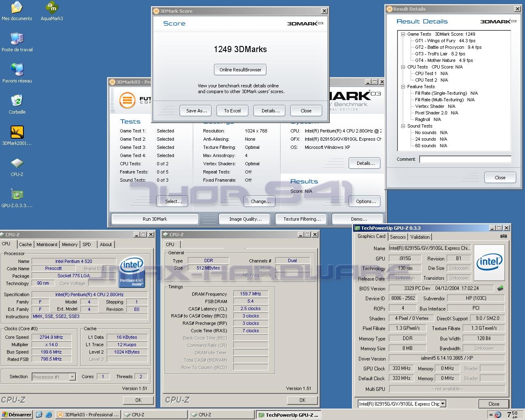This screenshot has width=525, height=420.
Task: Switch to the Validation tab in GPU-Z
Action: (x=420, y=237)
